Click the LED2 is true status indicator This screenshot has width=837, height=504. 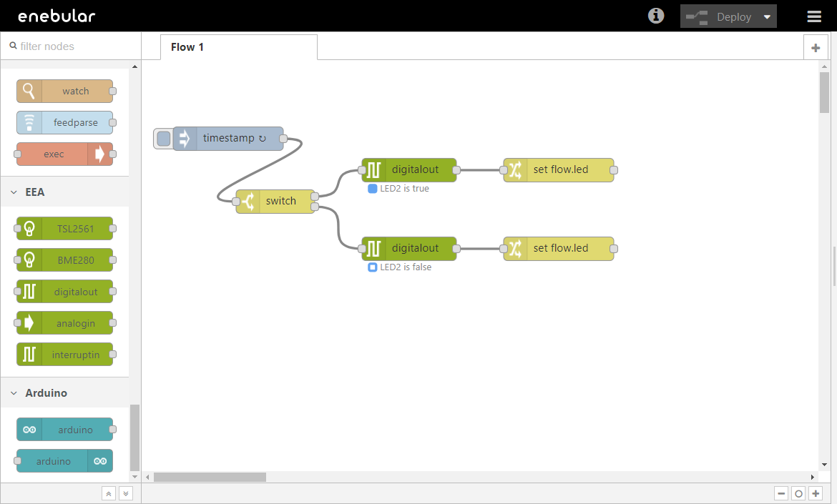click(372, 189)
